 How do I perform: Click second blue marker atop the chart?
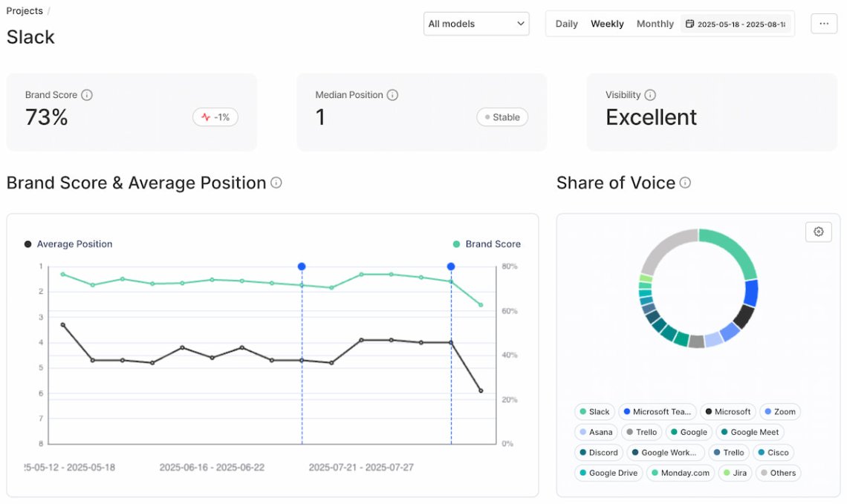450,266
